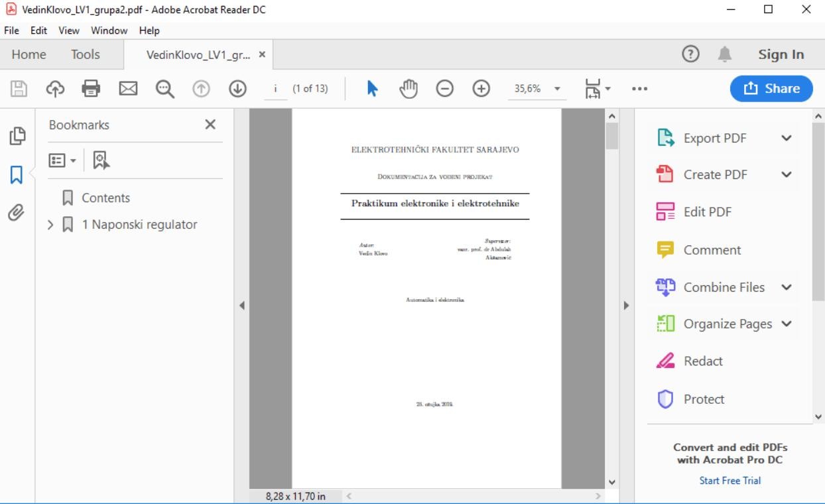Click the Print file icon

(91, 89)
